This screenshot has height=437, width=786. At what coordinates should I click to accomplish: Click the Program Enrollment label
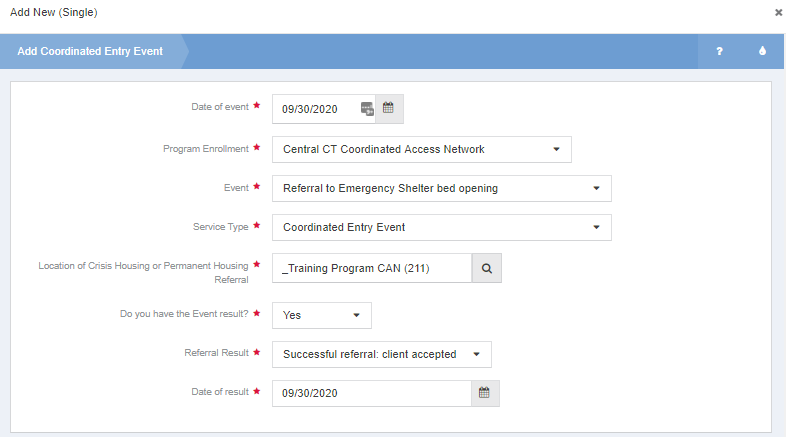(x=205, y=148)
